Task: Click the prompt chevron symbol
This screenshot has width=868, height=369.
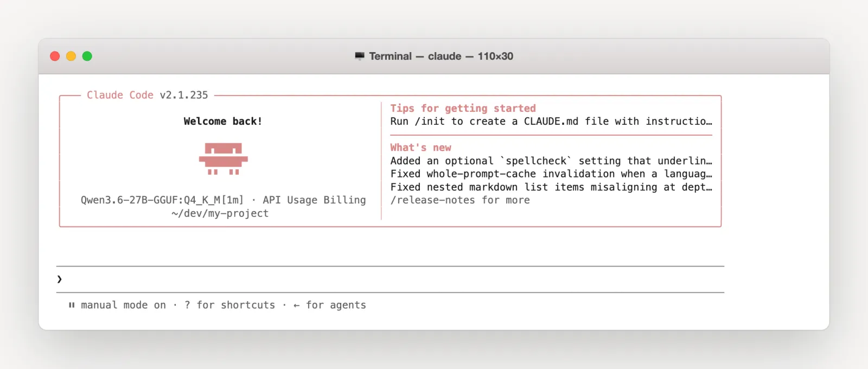Action: point(59,279)
